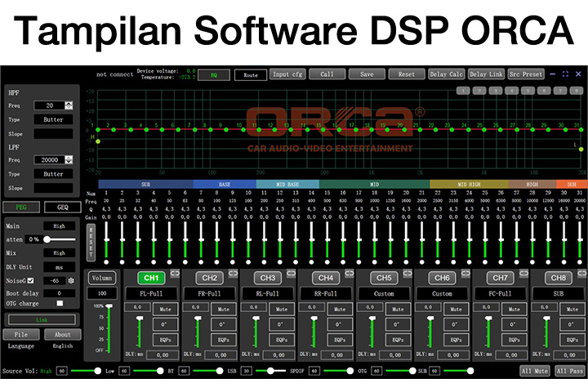Open the HPF Slope dropdown
This screenshot has width=588, height=392.
pos(53,134)
